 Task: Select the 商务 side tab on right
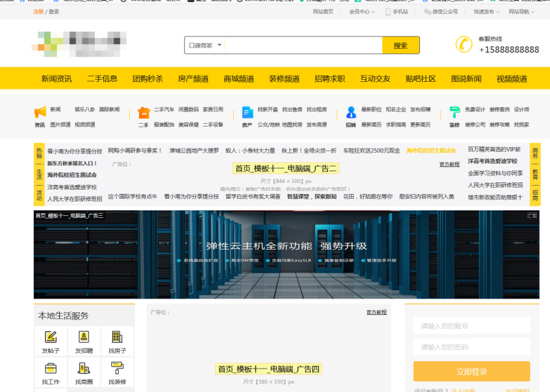pos(536,153)
